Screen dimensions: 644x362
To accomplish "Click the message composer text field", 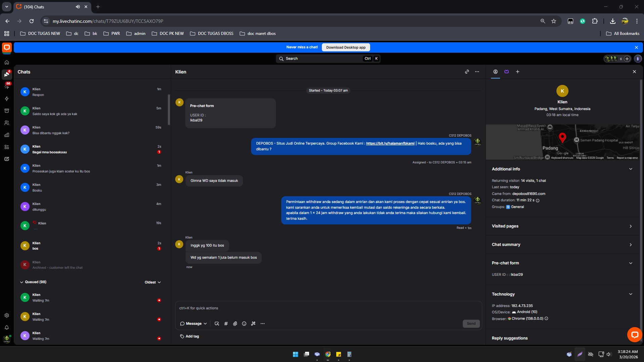I will (x=328, y=308).
